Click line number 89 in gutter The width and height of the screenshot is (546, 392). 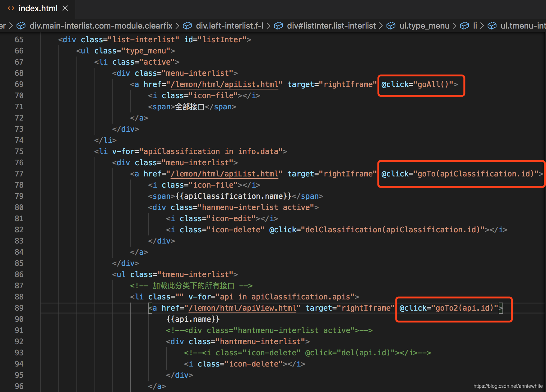click(x=19, y=308)
